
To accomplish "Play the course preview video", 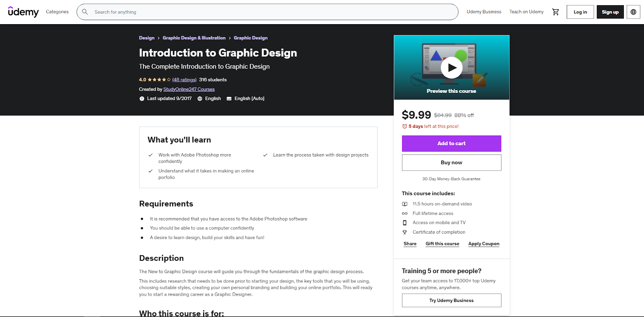I will (x=452, y=68).
